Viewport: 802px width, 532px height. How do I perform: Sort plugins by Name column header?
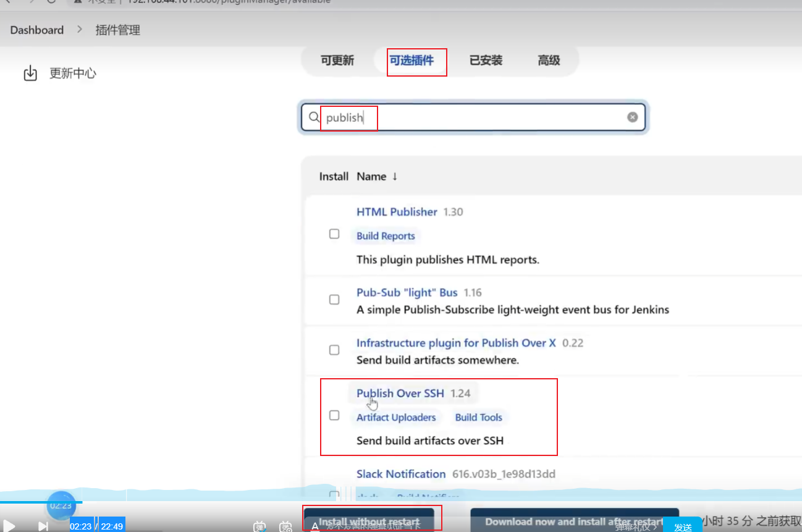377,177
